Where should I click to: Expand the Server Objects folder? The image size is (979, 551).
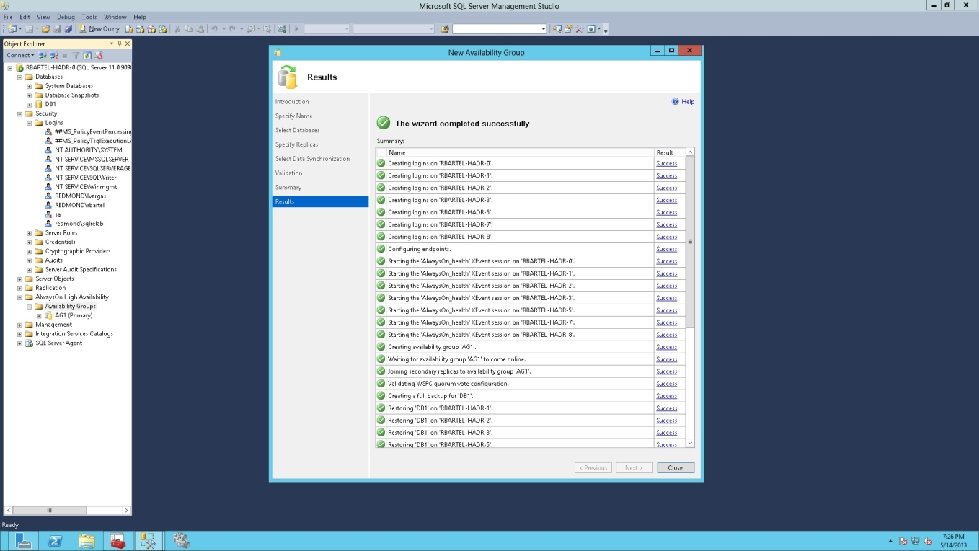(x=19, y=279)
